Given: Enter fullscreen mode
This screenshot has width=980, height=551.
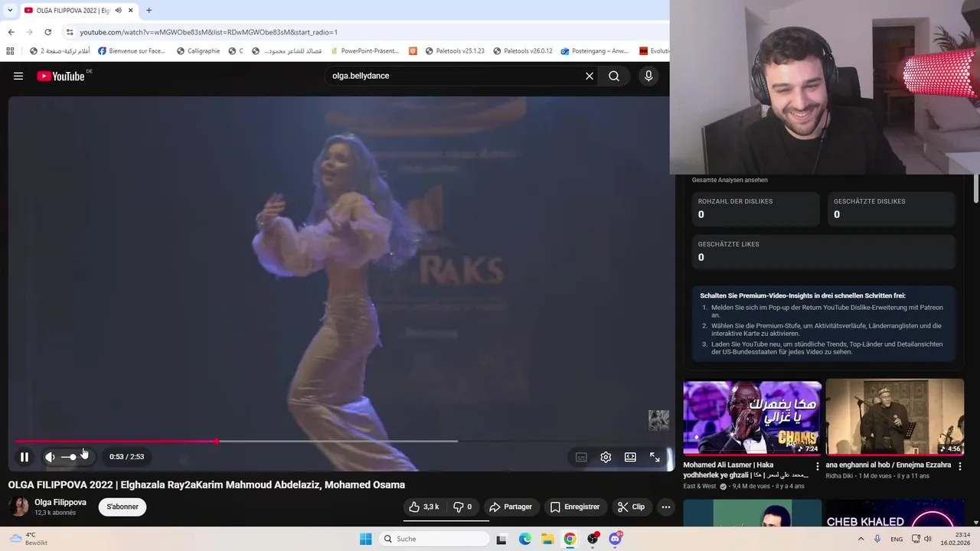Looking at the screenshot, I should coord(655,457).
